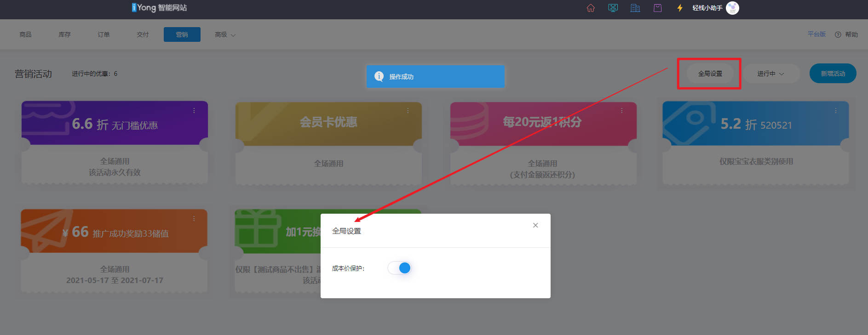Toggle the 成本价保护 switch
Image resolution: width=868 pixels, height=335 pixels.
[x=399, y=268]
